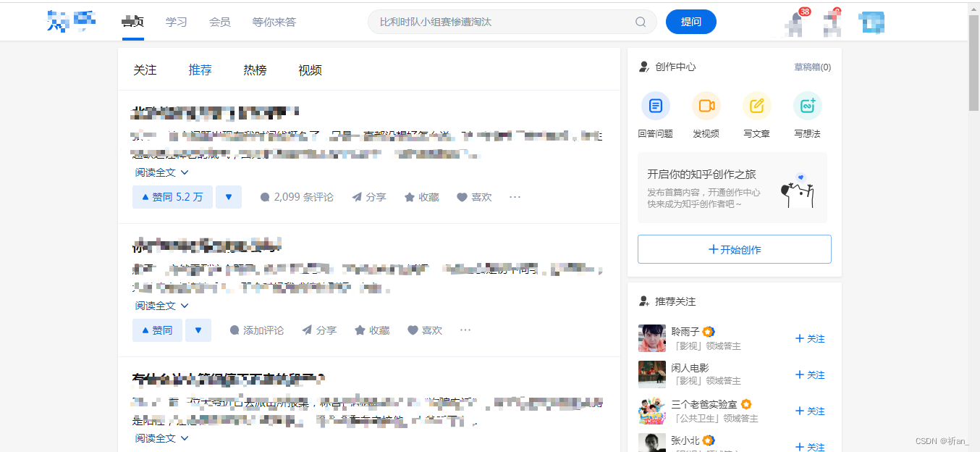Like the second post with 喜欢
This screenshot has width=980, height=452.
click(425, 330)
